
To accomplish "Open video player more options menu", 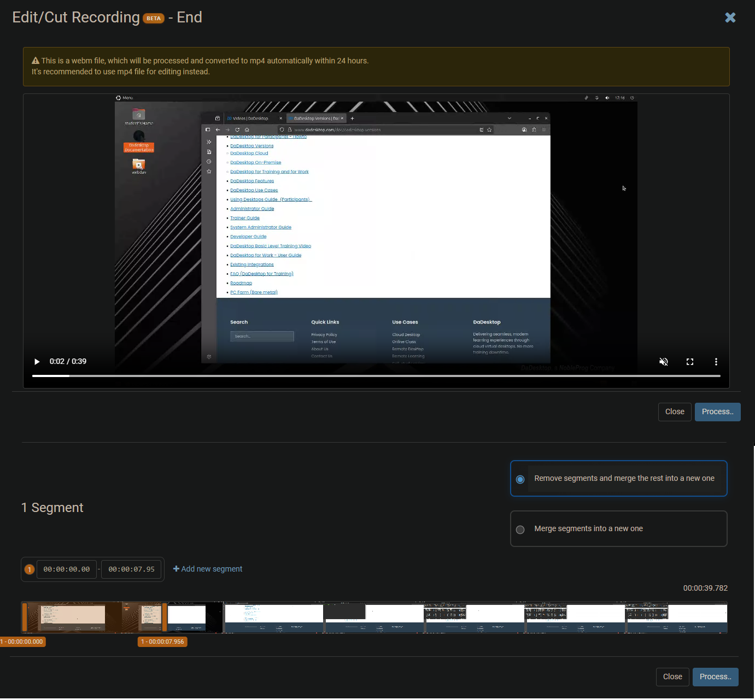I will (716, 362).
